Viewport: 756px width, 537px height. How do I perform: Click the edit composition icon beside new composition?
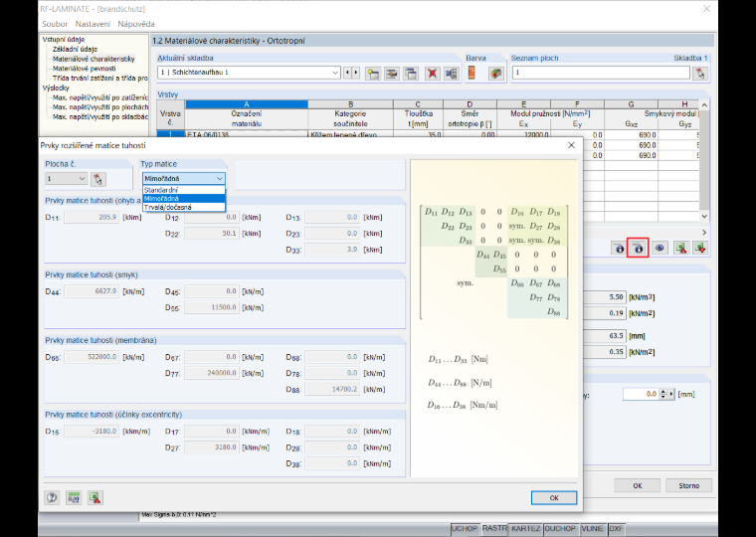click(392, 74)
